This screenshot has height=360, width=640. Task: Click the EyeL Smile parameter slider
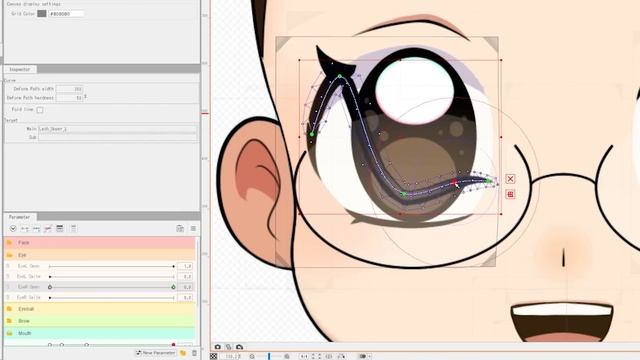pyautogui.click(x=111, y=277)
